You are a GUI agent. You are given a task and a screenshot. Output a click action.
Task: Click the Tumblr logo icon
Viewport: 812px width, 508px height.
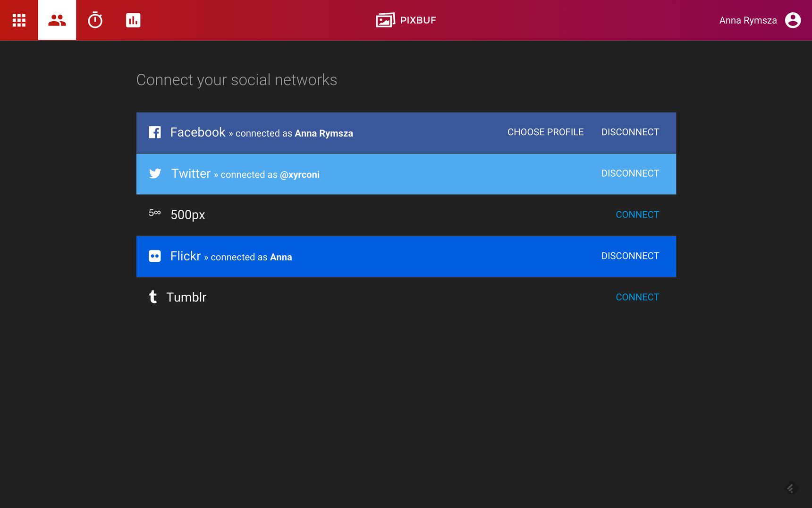(x=153, y=297)
